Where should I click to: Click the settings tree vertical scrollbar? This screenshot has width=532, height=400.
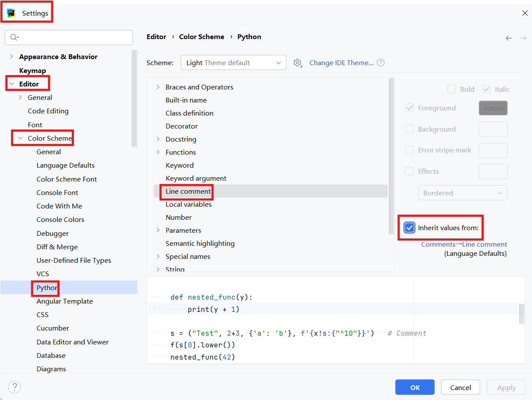point(134,98)
